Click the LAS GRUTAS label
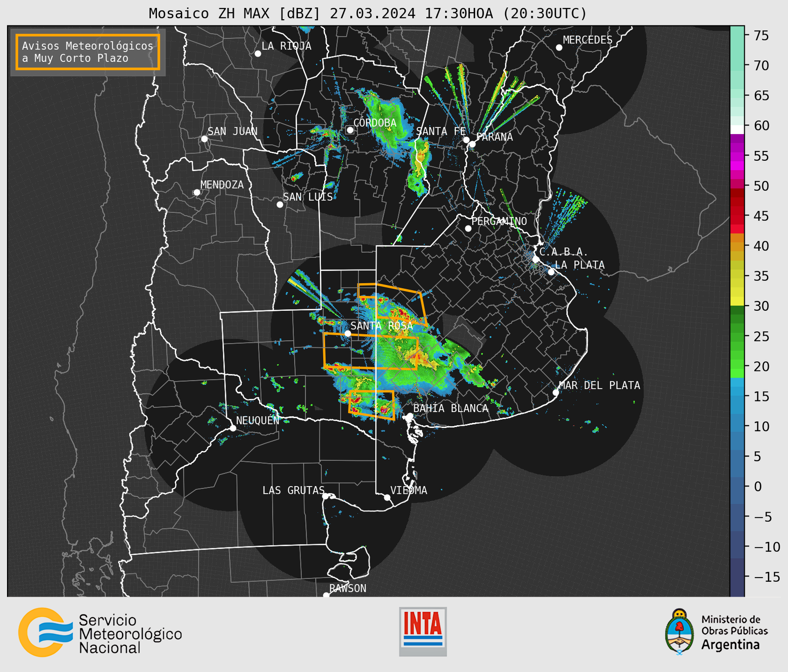The image size is (788, 672). tap(293, 490)
